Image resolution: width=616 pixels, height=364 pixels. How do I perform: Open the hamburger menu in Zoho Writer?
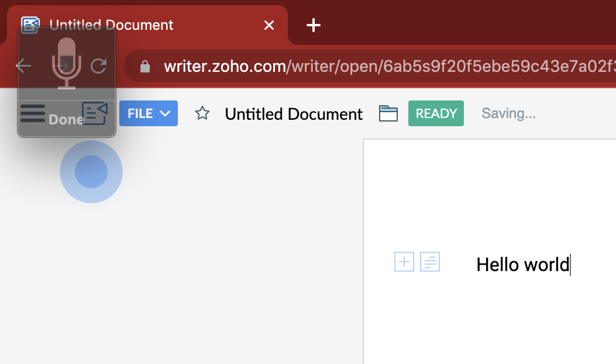tap(32, 113)
